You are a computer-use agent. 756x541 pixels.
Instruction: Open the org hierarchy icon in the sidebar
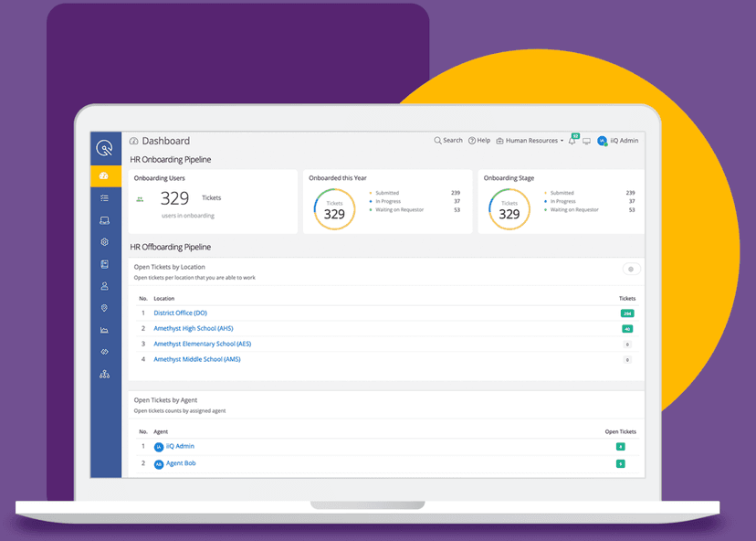tap(105, 374)
